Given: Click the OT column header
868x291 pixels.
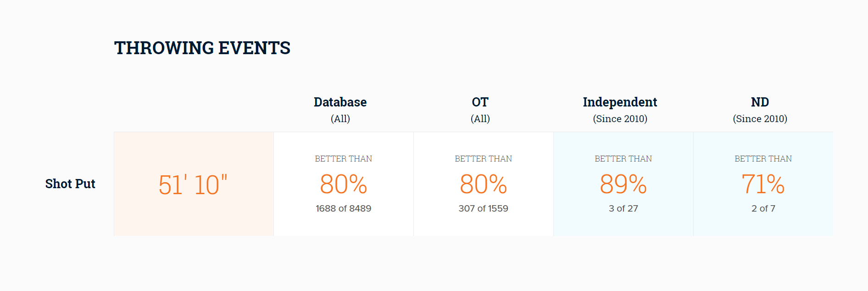Looking at the screenshot, I should pos(480,102).
